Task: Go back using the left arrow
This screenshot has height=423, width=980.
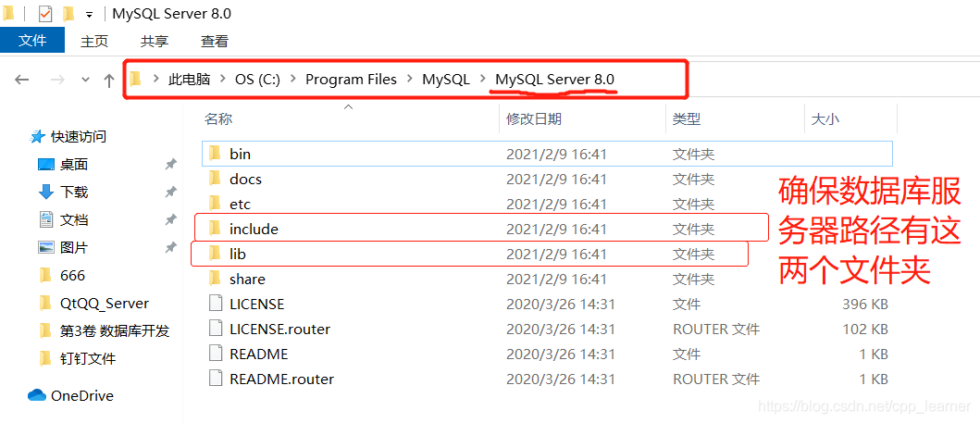Action: [22, 80]
